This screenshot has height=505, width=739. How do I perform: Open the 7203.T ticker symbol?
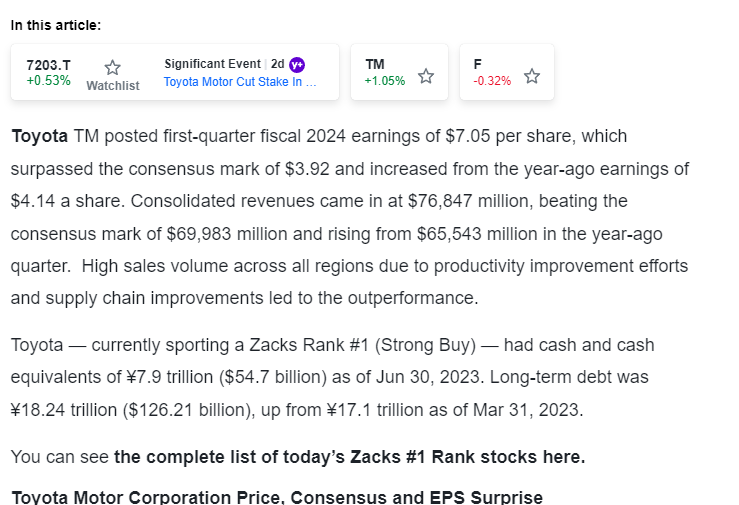tap(48, 64)
